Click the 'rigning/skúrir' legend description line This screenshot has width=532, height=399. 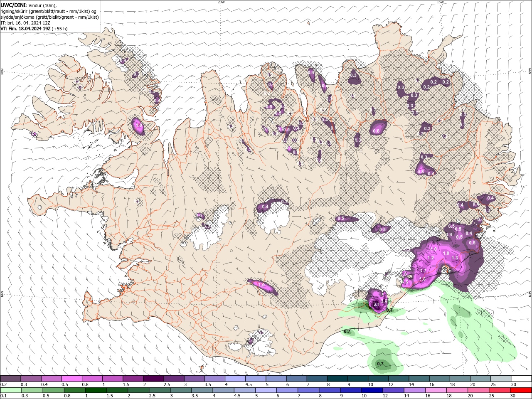(x=48, y=11)
